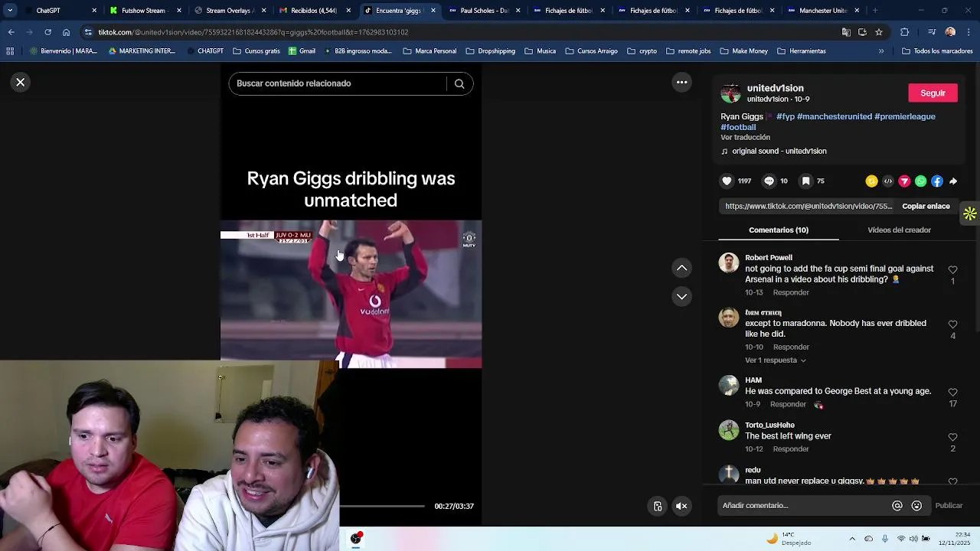Focus Buscar contenido relacionado search box

337,83
